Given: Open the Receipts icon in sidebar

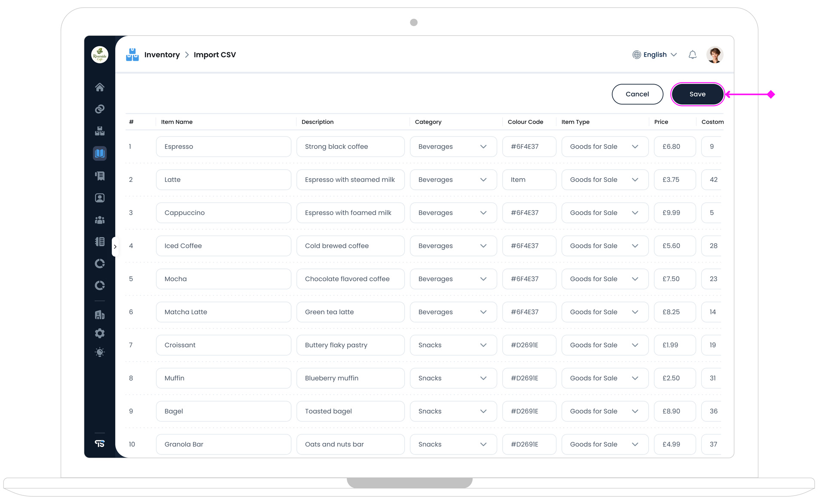Looking at the screenshot, I should (100, 176).
